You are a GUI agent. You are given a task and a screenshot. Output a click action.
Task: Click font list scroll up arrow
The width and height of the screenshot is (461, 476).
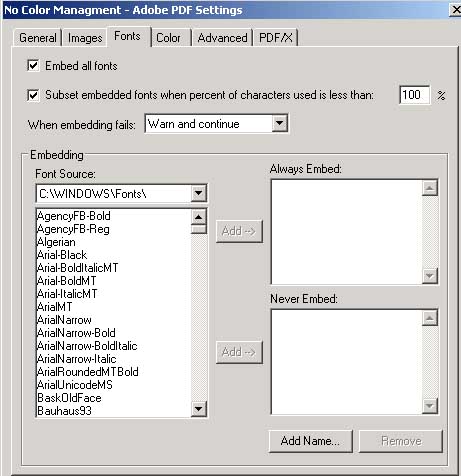pos(199,217)
